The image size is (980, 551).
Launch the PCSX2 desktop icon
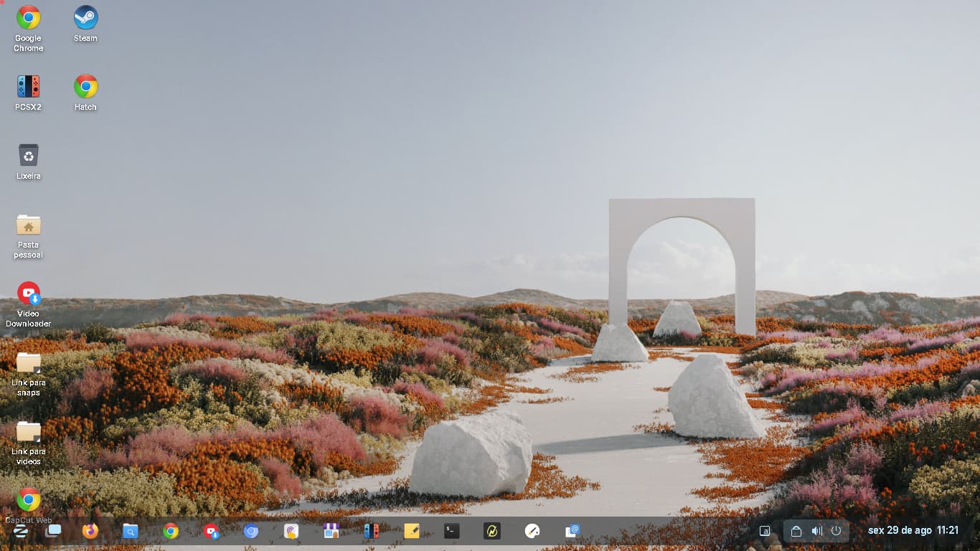coord(29,87)
